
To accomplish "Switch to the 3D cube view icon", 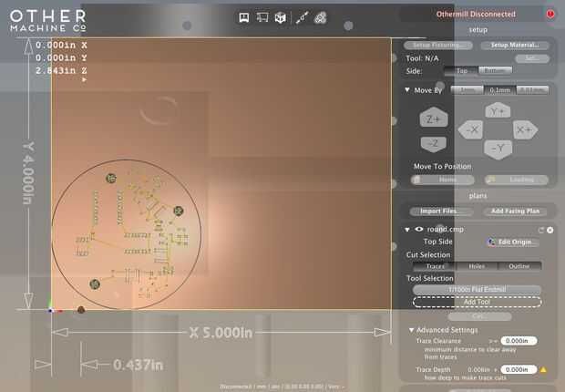I will coord(281,17).
